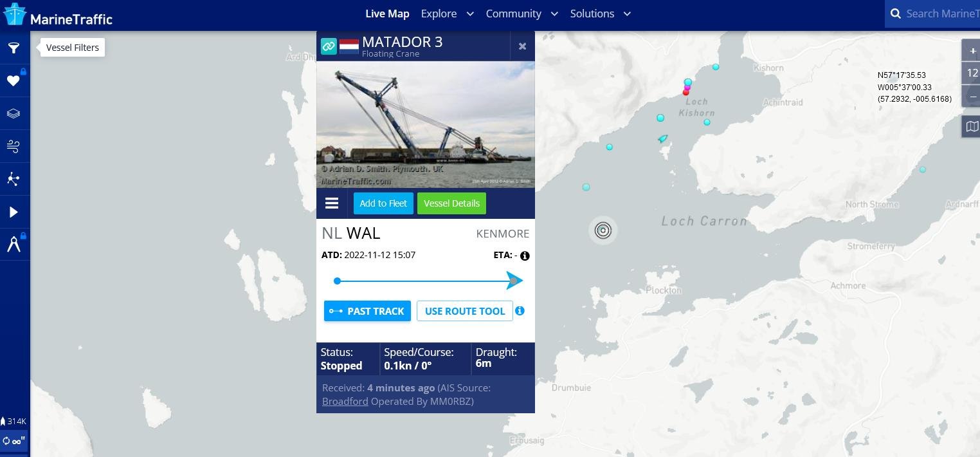
Task: Open My Fleets heart icon in sidebar
Action: 14,81
